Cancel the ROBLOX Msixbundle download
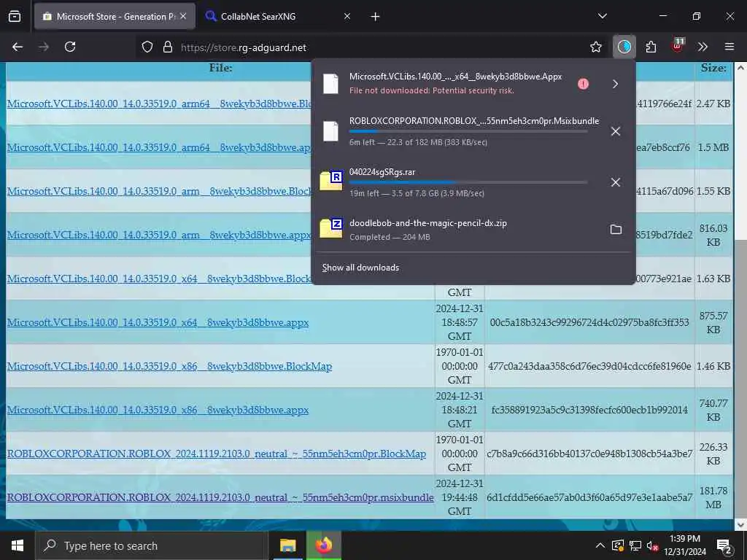 coord(616,131)
